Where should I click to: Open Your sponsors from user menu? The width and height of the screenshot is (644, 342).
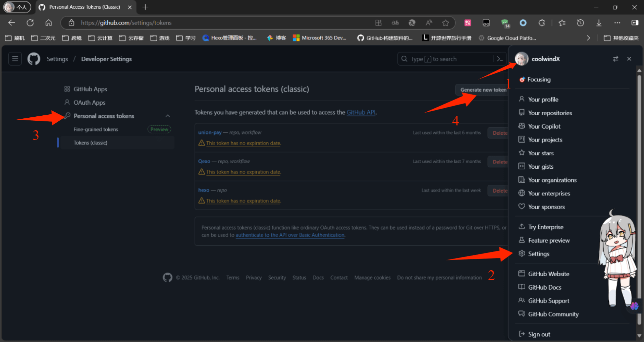pos(546,207)
